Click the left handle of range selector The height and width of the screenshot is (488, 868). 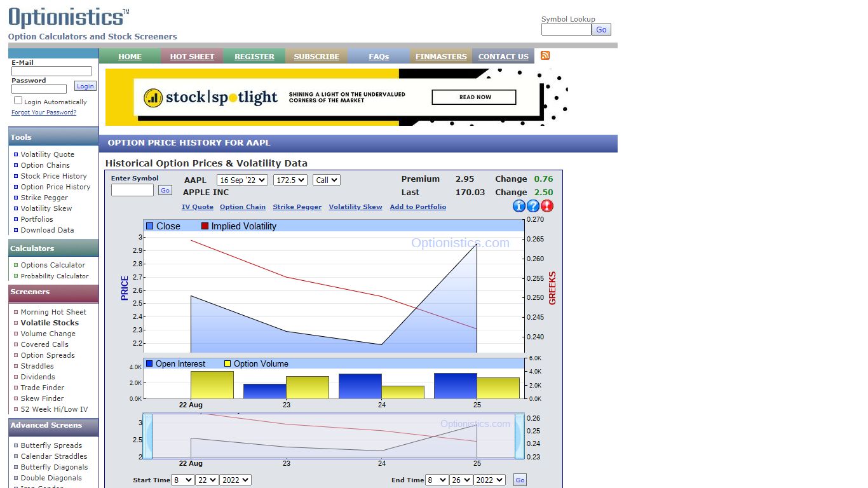pos(147,436)
